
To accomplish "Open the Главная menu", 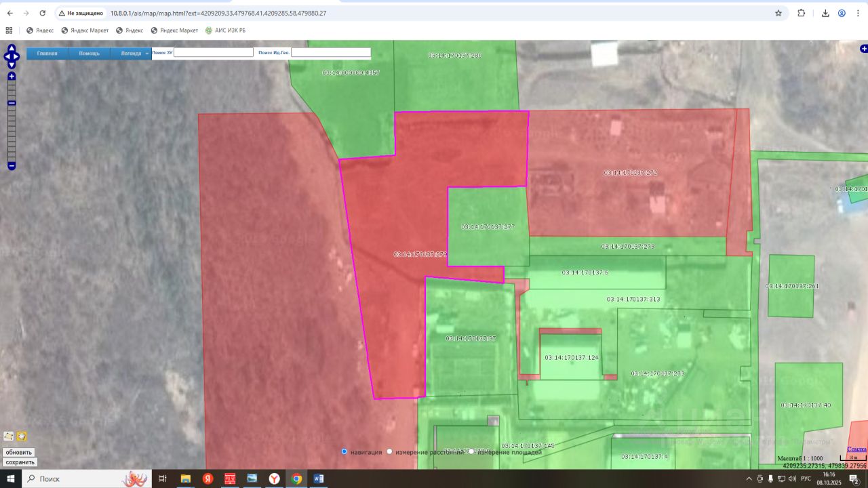I will [47, 54].
